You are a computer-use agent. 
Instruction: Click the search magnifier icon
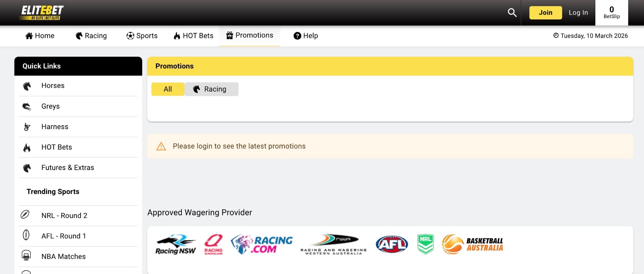tap(512, 13)
